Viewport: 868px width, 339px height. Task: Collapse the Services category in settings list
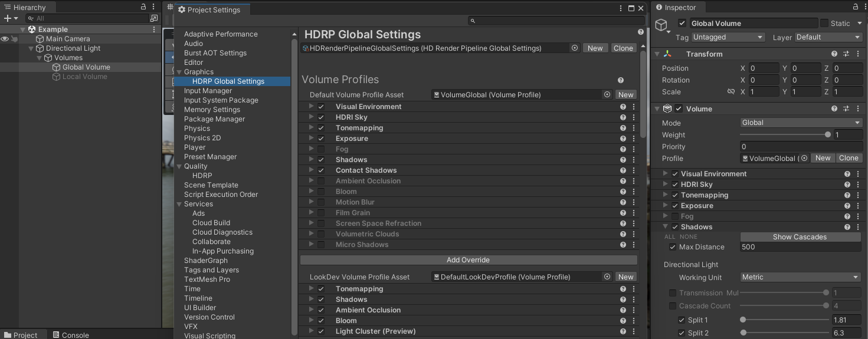[179, 204]
